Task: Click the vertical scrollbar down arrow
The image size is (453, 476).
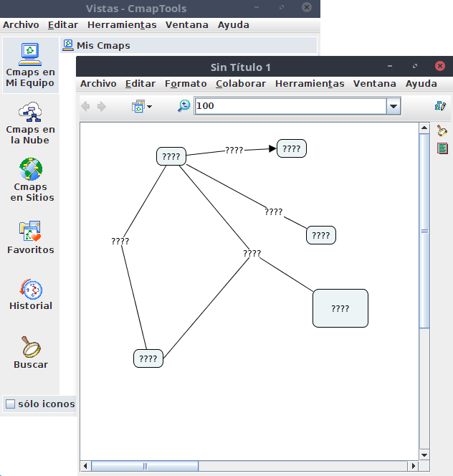Action: [424, 454]
